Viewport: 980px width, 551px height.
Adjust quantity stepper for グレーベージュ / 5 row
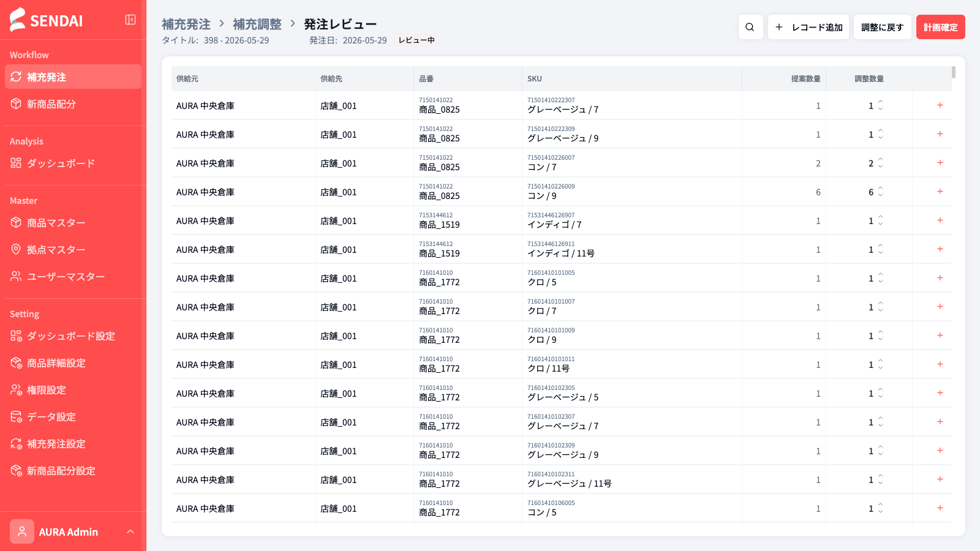point(880,393)
